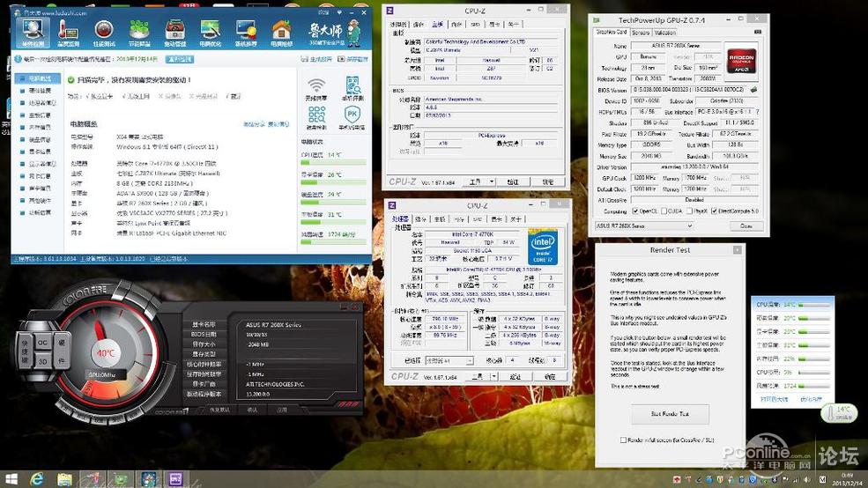The width and height of the screenshot is (868, 488).
Task: Open the monitor-with-medal icon in Ludashi toolbar
Action: 246,32
